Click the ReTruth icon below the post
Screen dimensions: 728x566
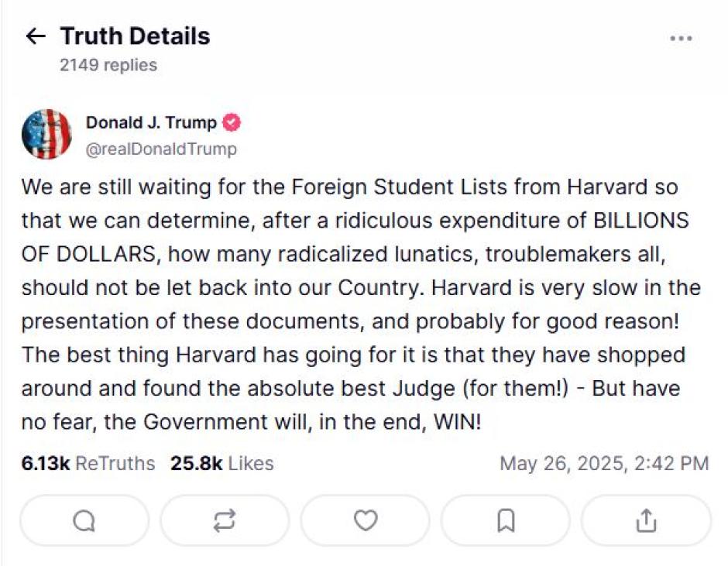pyautogui.click(x=224, y=520)
